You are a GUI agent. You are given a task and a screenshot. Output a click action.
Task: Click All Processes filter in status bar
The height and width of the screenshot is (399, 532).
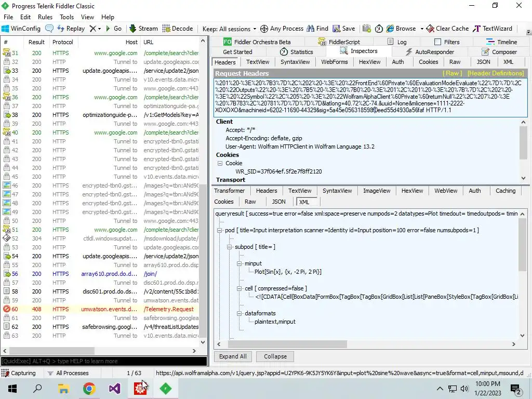click(x=68, y=373)
